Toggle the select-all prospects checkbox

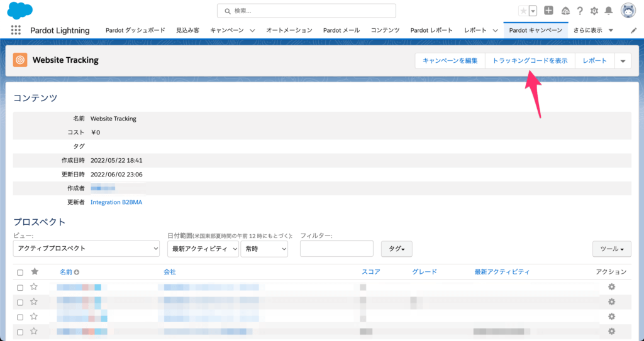click(20, 273)
